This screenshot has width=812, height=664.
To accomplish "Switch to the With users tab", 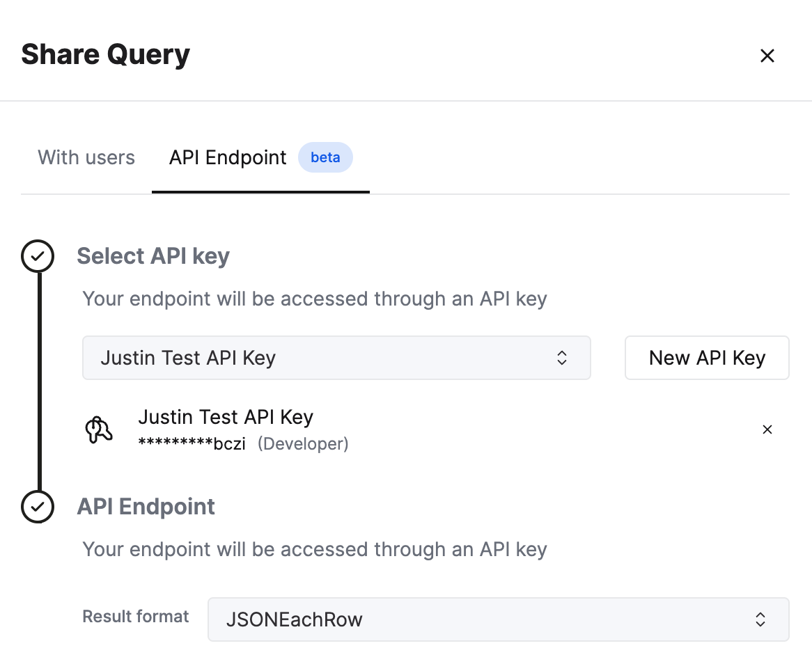I will click(x=86, y=157).
